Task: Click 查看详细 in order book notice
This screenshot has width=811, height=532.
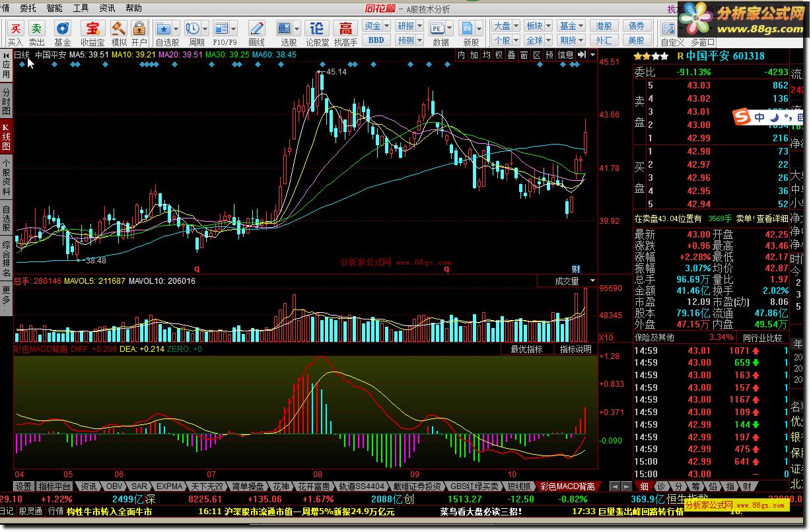Action: click(x=772, y=218)
